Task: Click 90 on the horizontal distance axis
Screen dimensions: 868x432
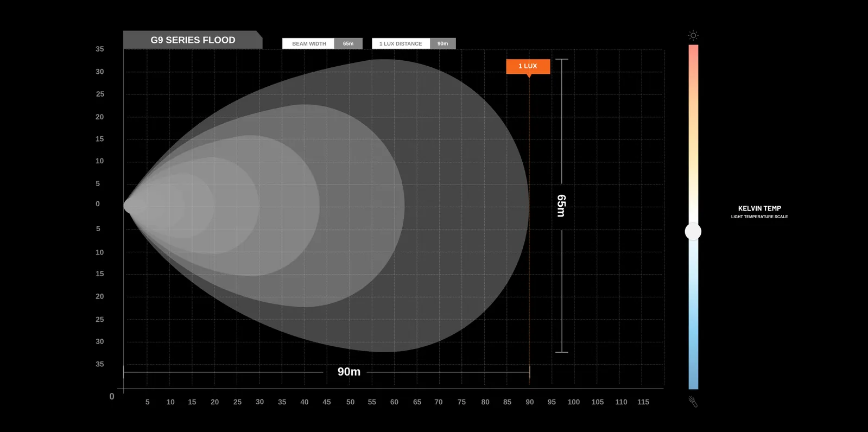Action: click(529, 402)
